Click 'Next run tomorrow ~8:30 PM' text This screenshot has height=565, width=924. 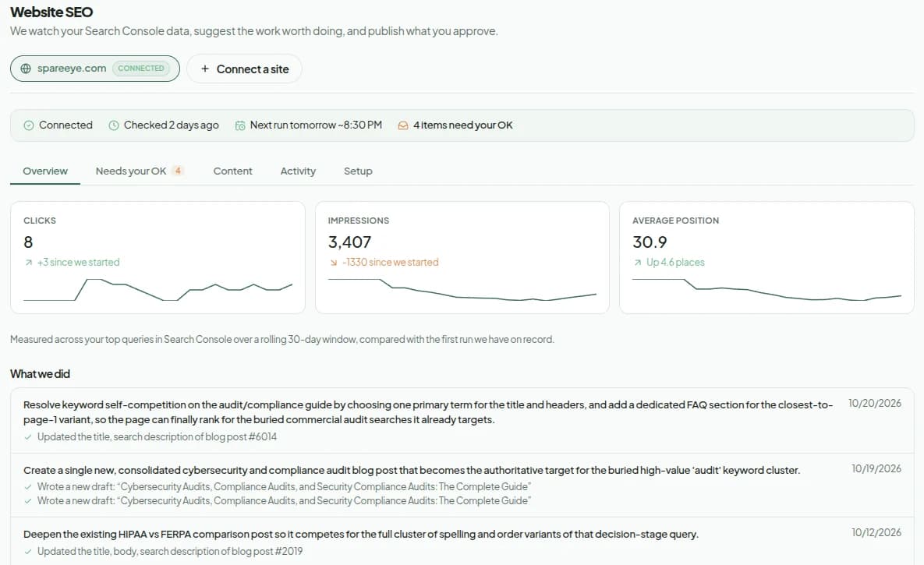coord(316,125)
